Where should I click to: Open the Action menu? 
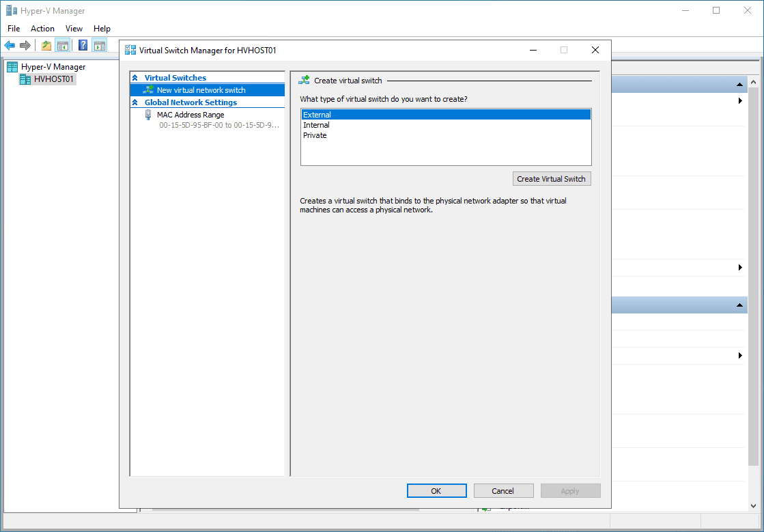click(42, 28)
